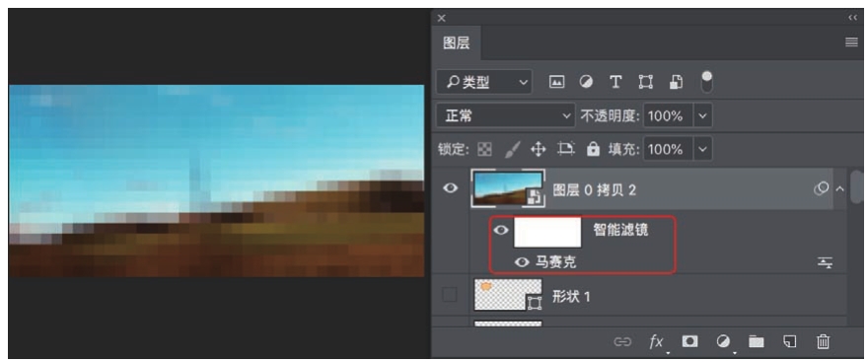This screenshot has width=868, height=362.
Task: Toggle visibility of 智能滤镜
Action: pyautogui.click(x=501, y=230)
